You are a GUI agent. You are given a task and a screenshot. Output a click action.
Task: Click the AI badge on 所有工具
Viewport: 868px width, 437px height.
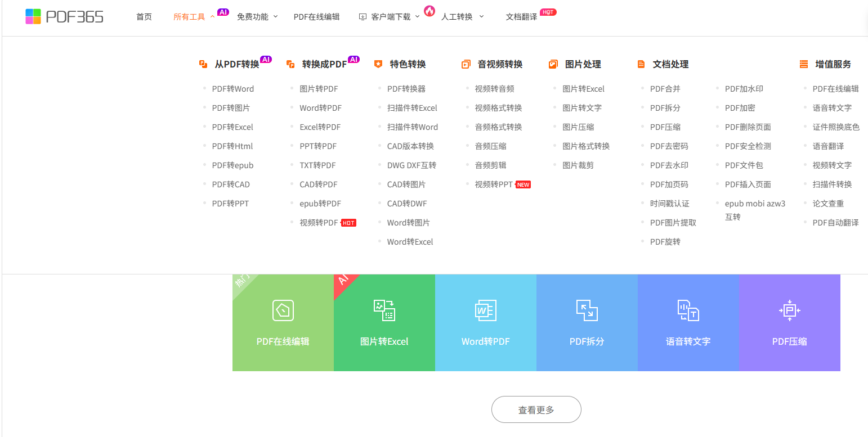pos(223,12)
